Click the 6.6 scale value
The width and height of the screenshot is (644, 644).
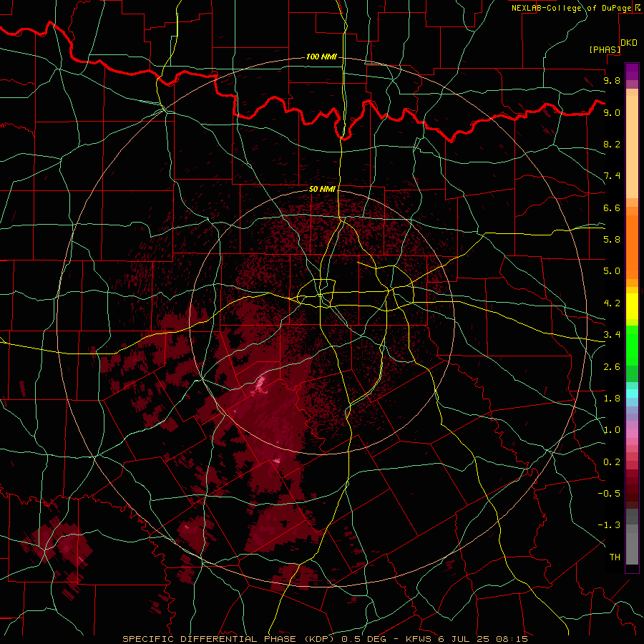click(612, 208)
